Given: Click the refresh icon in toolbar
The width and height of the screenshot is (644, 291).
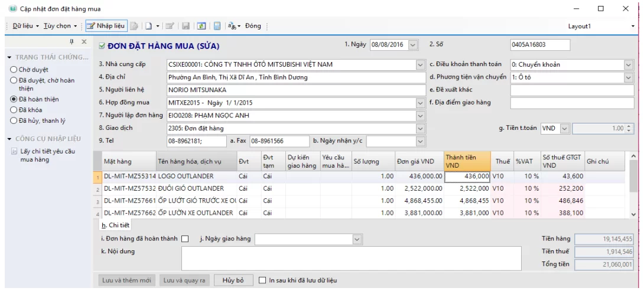Looking at the screenshot, I should pyautogui.click(x=201, y=26).
